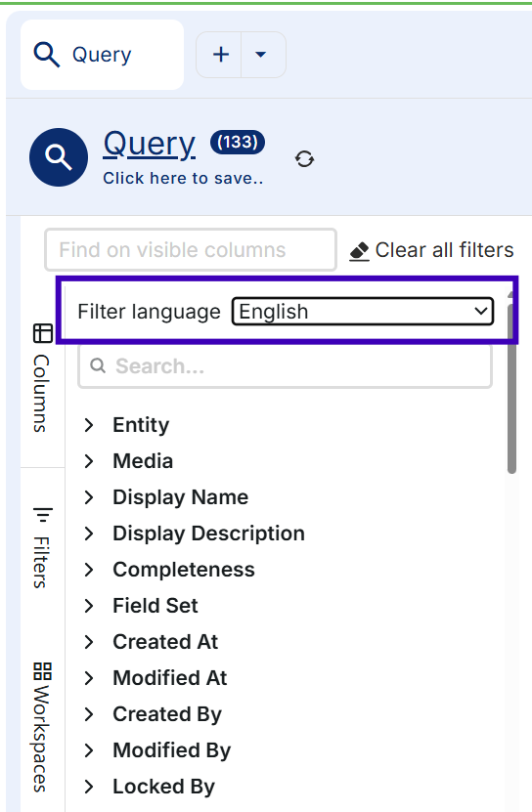The height and width of the screenshot is (812, 532).
Task: Expand the Created At column group
Action: 89,642
